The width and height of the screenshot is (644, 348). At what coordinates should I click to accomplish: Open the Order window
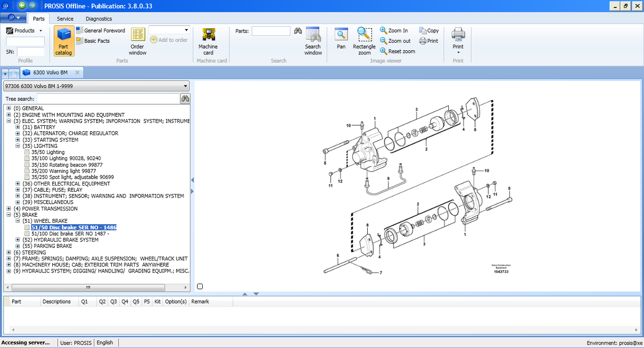[137, 41]
